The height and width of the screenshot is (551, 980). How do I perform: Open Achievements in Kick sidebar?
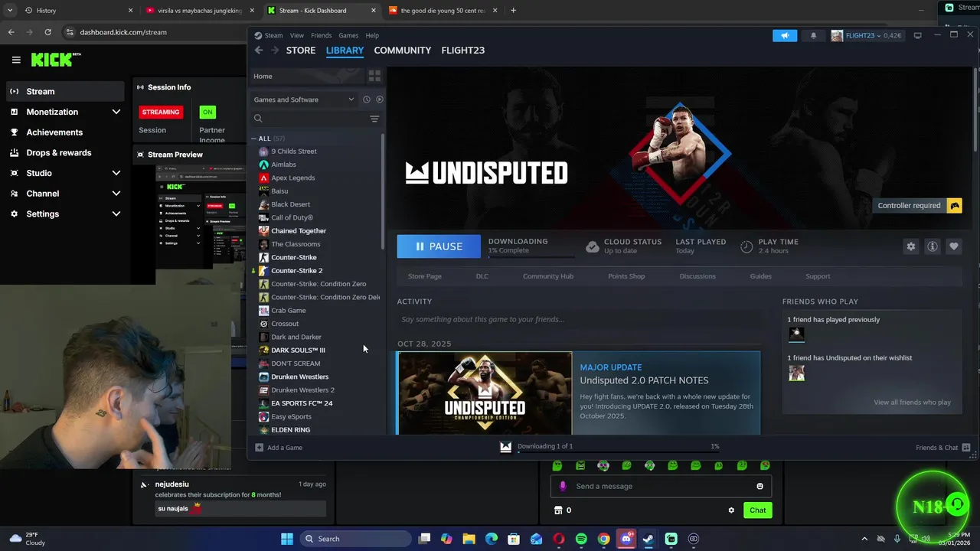coord(54,132)
